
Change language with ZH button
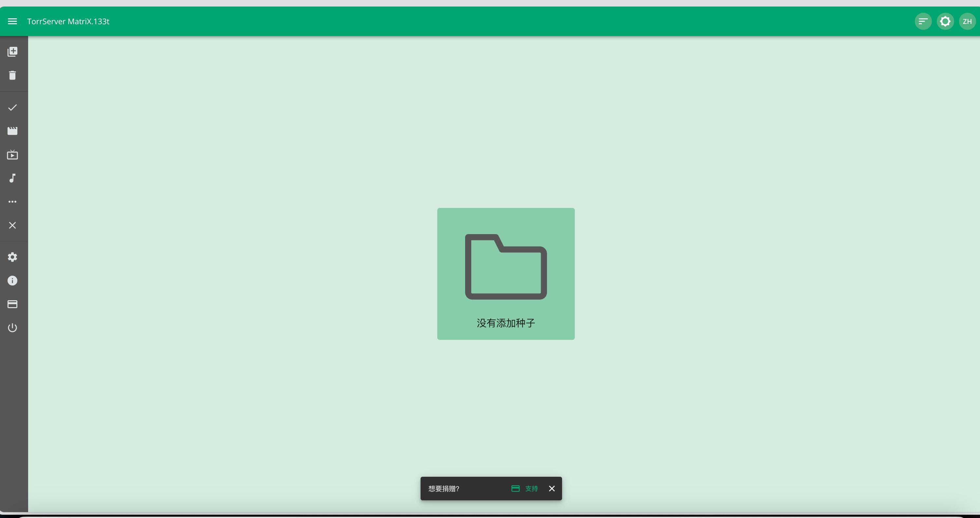point(967,21)
